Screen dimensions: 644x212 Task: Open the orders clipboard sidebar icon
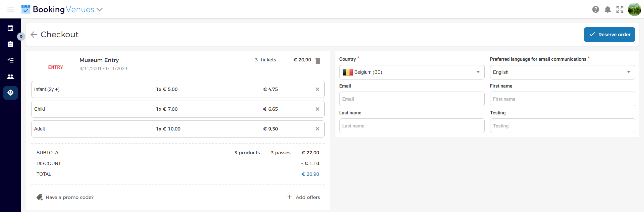click(10, 44)
